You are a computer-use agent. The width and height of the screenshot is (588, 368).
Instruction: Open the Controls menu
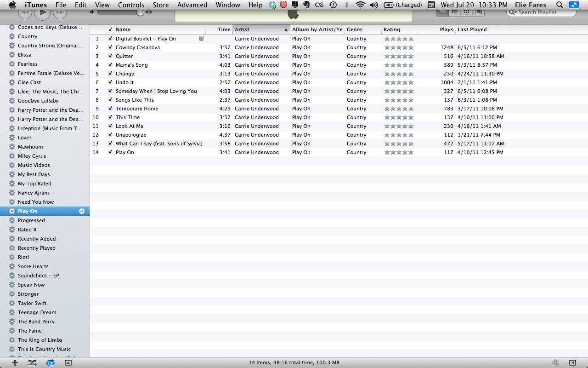tap(131, 5)
